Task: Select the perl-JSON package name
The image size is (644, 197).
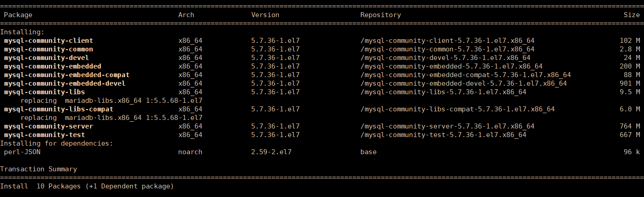Action: pyautogui.click(x=22, y=152)
